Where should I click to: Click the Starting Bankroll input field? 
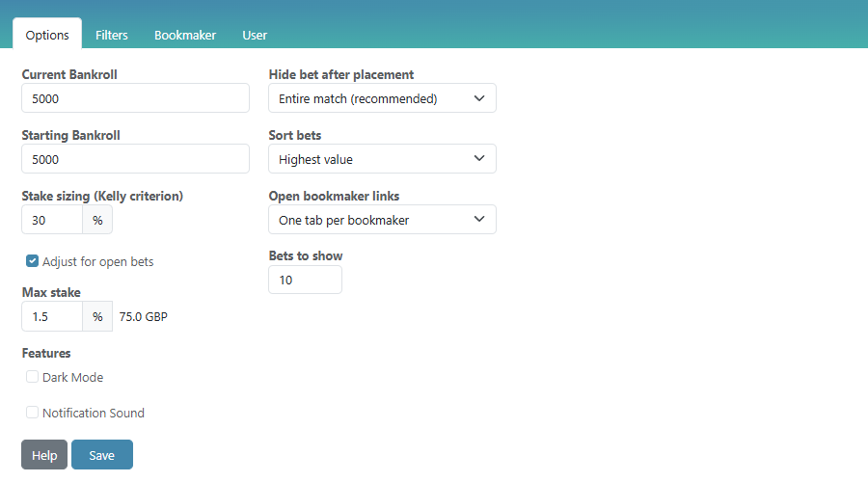click(x=136, y=159)
